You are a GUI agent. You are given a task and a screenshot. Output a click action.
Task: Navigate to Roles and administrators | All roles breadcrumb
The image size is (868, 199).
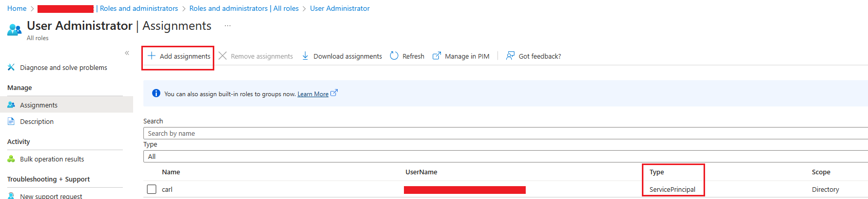click(244, 8)
